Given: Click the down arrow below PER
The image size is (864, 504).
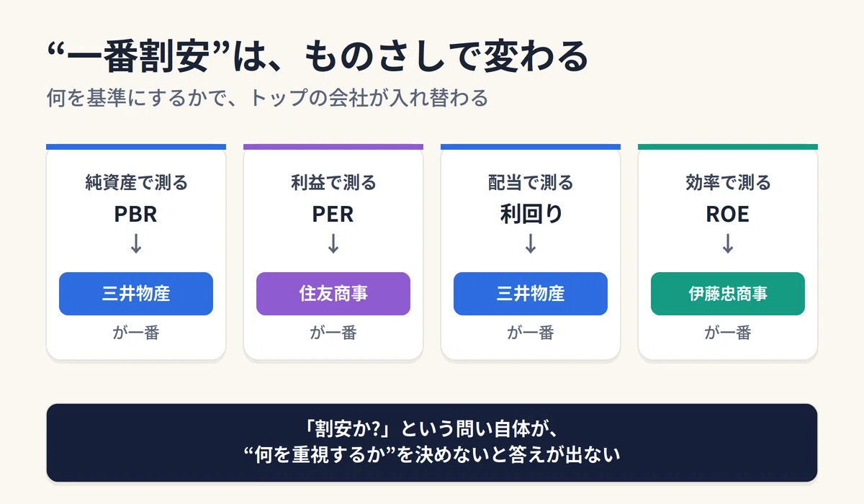Looking at the screenshot, I should [333, 244].
